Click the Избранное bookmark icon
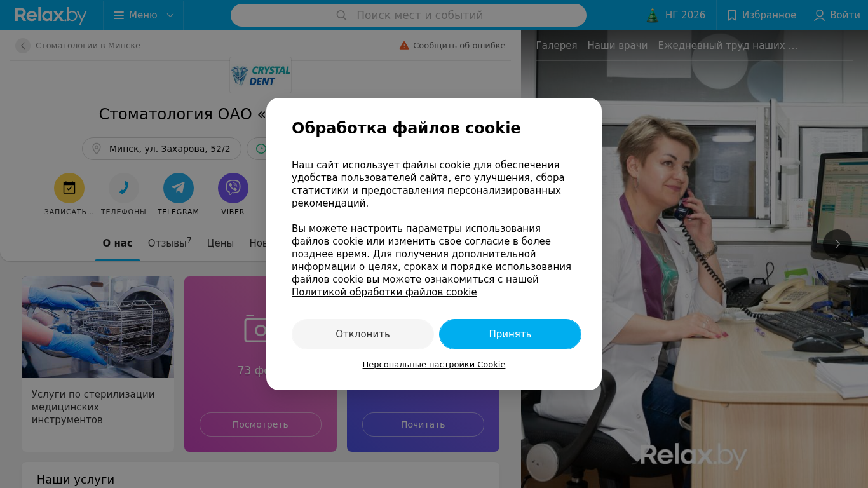This screenshot has height=488, width=868. click(x=732, y=15)
